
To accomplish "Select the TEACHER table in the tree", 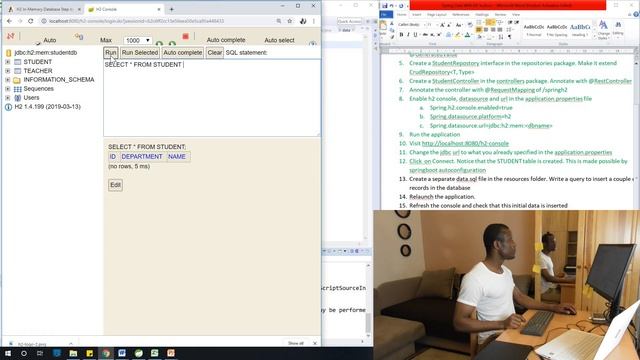I will click(38, 71).
